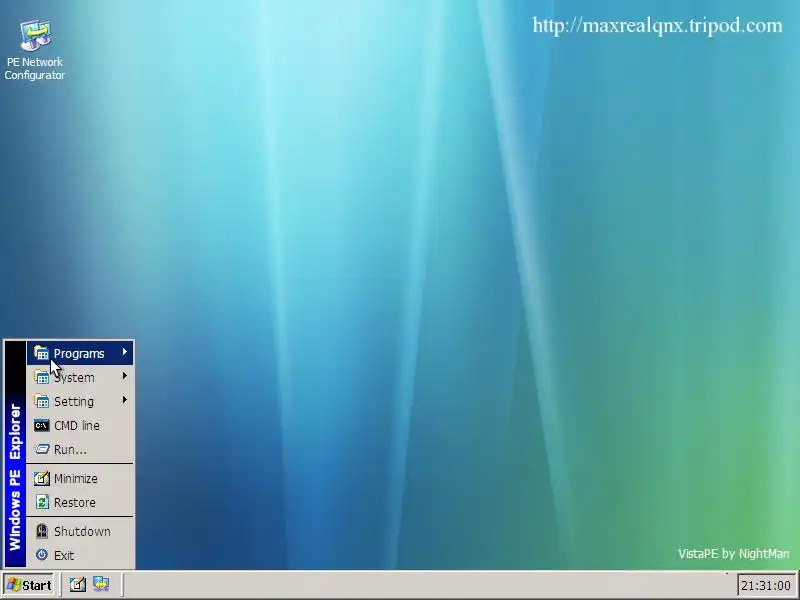Click the Windows flag on Start
This screenshot has width=800, height=600.
coord(14,584)
